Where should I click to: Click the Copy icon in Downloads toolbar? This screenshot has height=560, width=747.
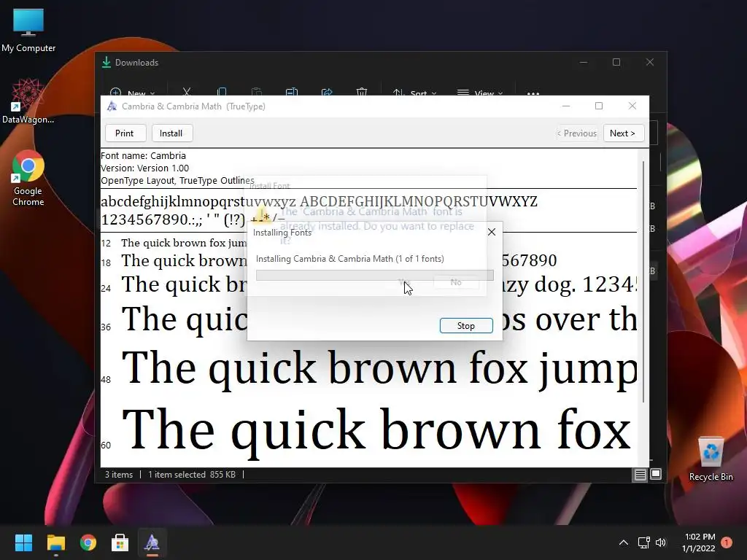pyautogui.click(x=222, y=92)
